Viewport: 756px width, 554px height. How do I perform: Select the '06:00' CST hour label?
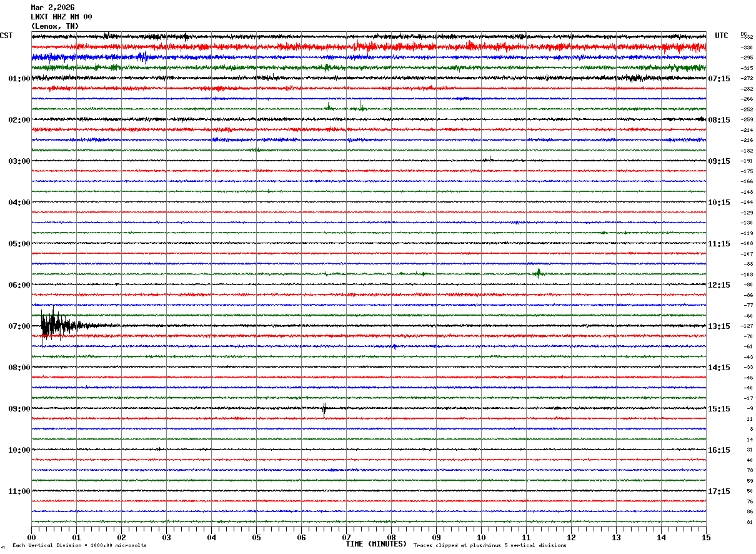click(19, 285)
